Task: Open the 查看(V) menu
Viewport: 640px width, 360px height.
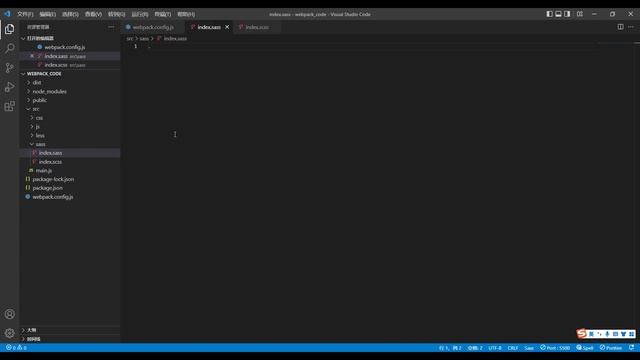Action: (93, 14)
